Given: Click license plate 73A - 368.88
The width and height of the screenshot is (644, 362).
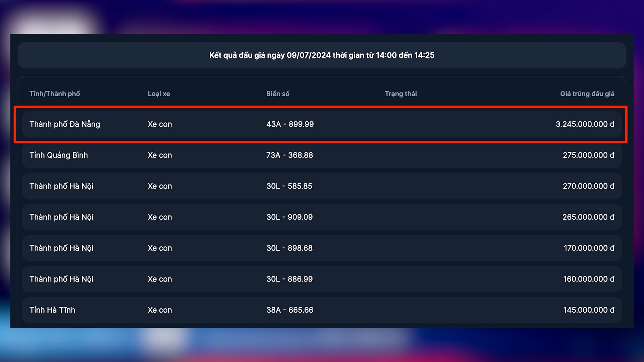Looking at the screenshot, I should click(x=289, y=155).
